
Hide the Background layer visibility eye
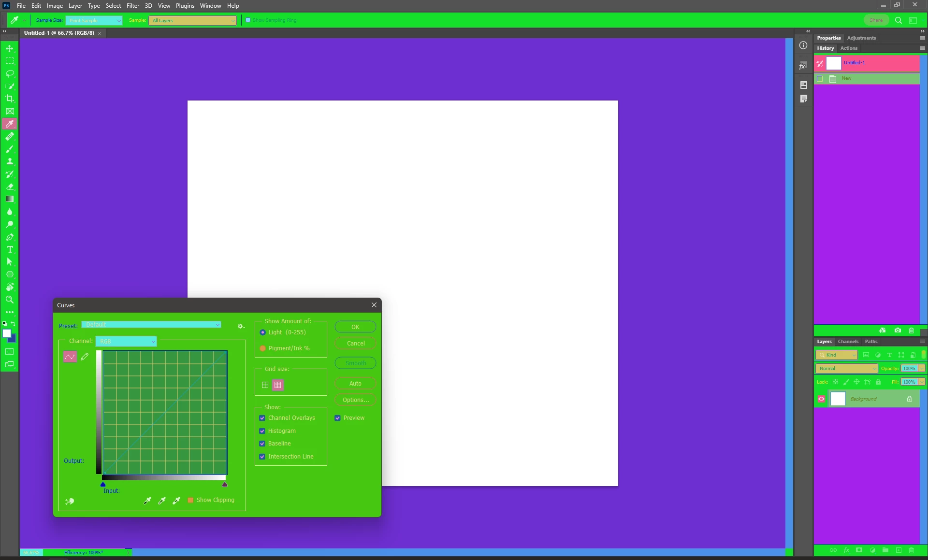pyautogui.click(x=821, y=399)
